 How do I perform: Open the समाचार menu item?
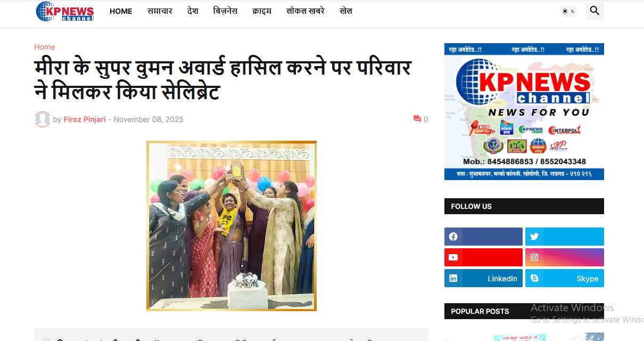[160, 11]
